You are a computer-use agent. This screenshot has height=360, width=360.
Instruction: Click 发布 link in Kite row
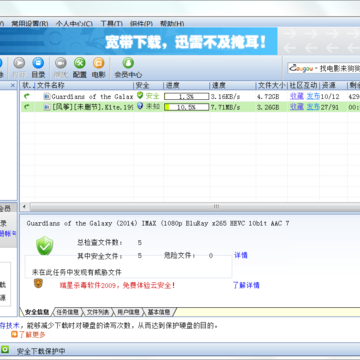(x=313, y=107)
